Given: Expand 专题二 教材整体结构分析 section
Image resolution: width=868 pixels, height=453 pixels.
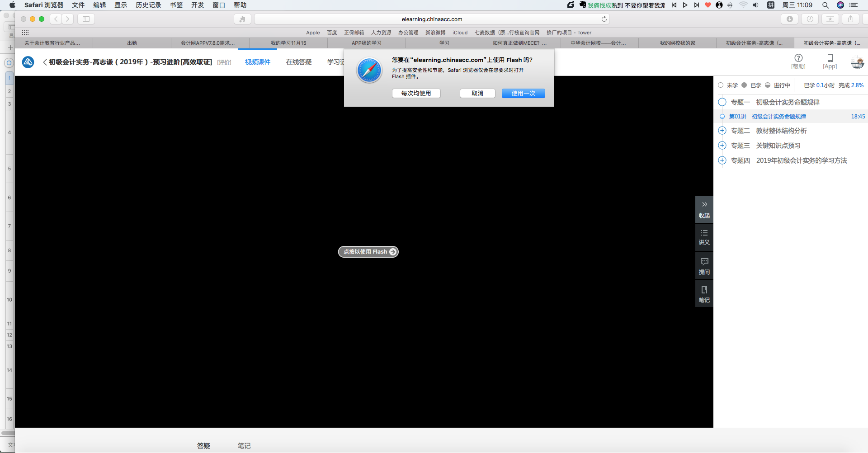Looking at the screenshot, I should pos(722,131).
